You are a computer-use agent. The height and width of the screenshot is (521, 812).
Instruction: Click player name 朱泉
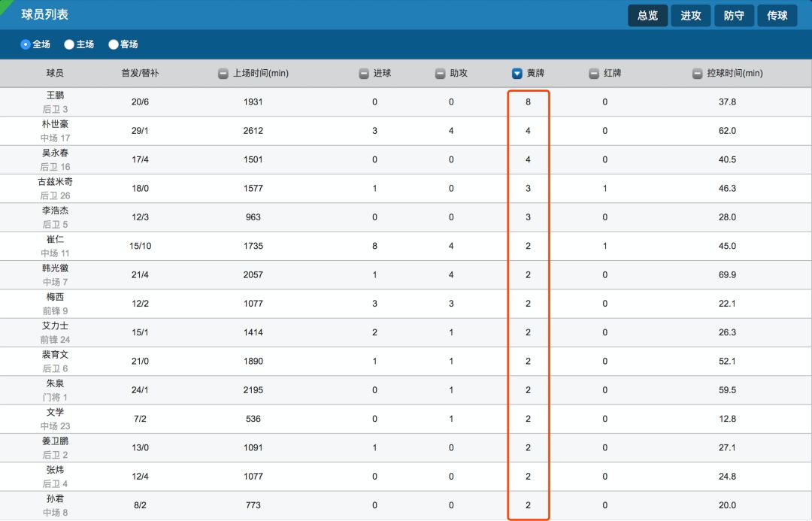(55, 383)
